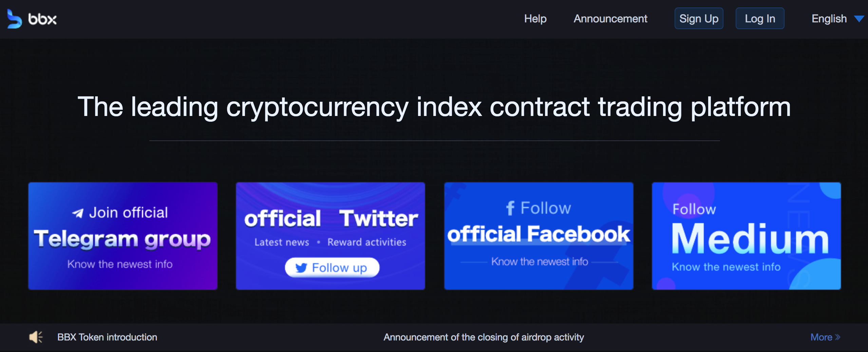Click the Sign Up button
The width and height of the screenshot is (868, 352).
[x=699, y=19]
